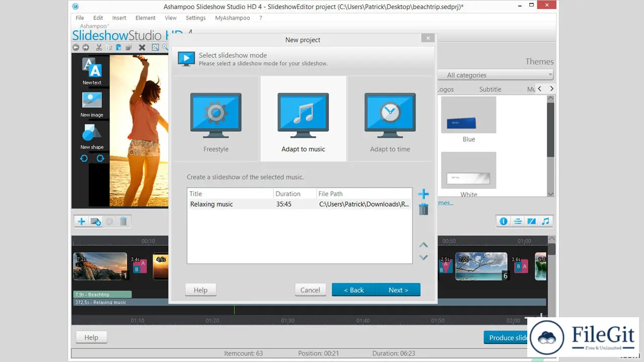The image size is (644, 362).
Task: Open the Settings menu
Action: click(x=196, y=18)
